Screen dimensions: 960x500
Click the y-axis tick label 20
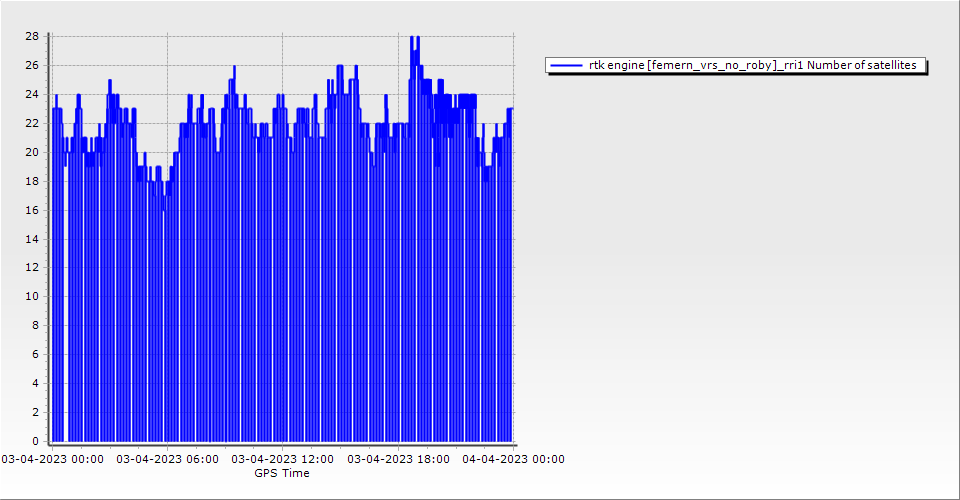(31, 152)
